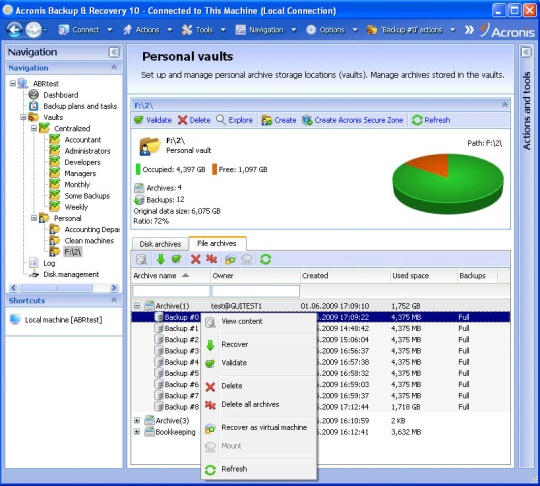The width and height of the screenshot is (540, 486).
Task: Click the Refresh button in vault toolbar
Action: 431,120
